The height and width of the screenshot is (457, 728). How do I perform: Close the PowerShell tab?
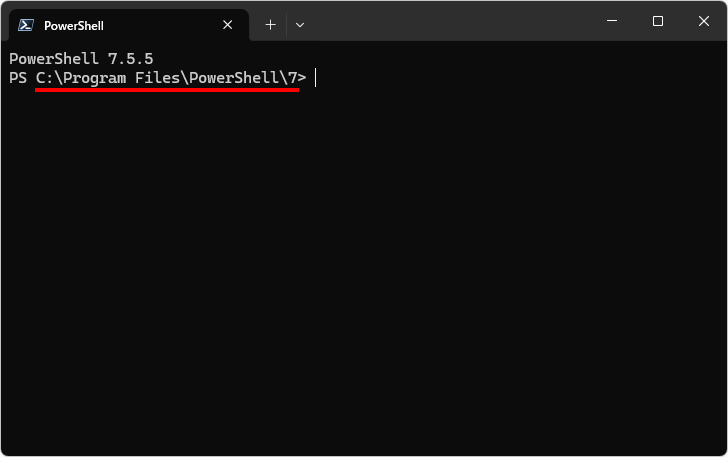(x=229, y=25)
